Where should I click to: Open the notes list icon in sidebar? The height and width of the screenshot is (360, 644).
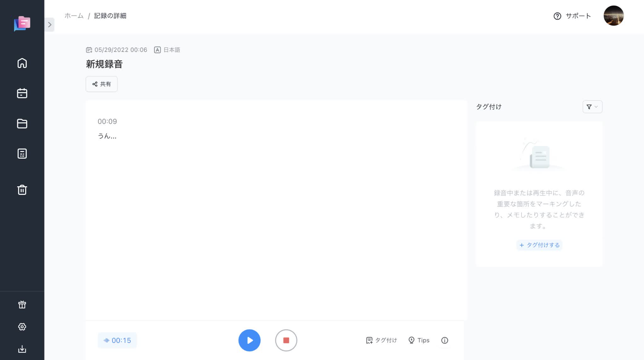(x=22, y=154)
